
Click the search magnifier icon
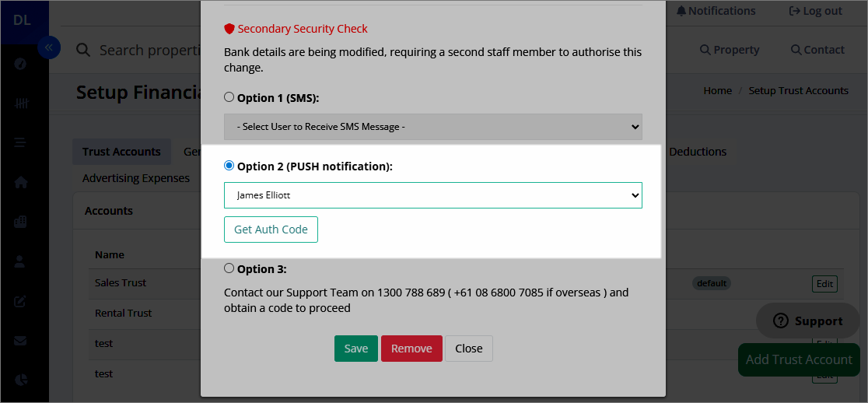pos(83,51)
